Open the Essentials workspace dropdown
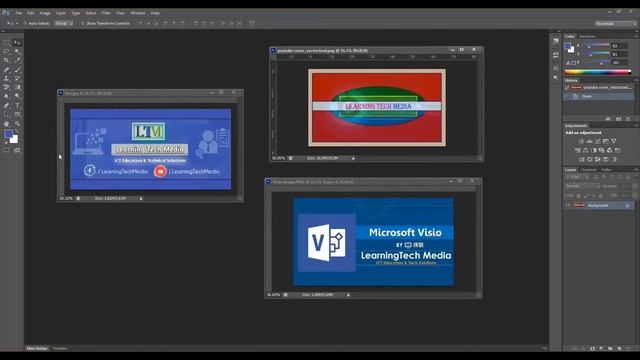The height and width of the screenshot is (360, 640). tap(615, 24)
